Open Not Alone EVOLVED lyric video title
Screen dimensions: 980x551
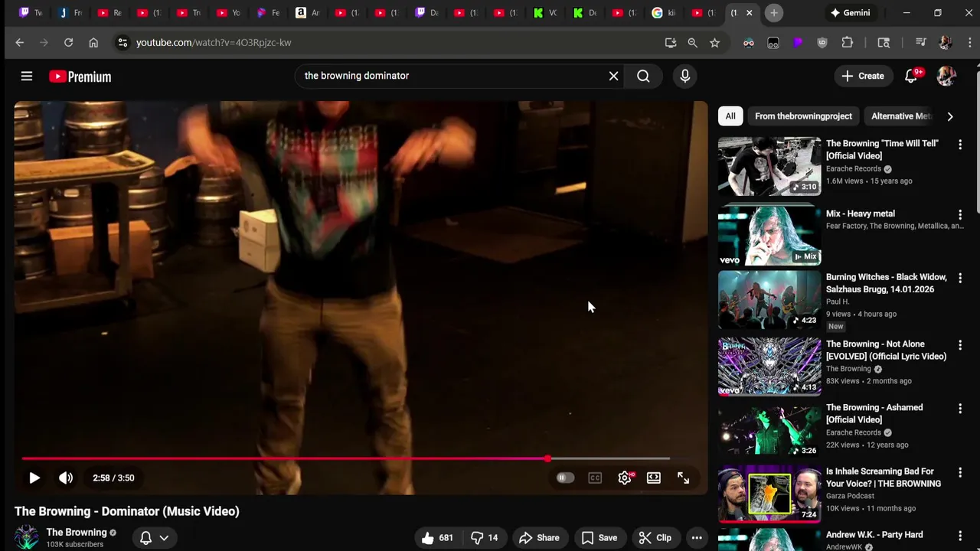pyautogui.click(x=887, y=350)
